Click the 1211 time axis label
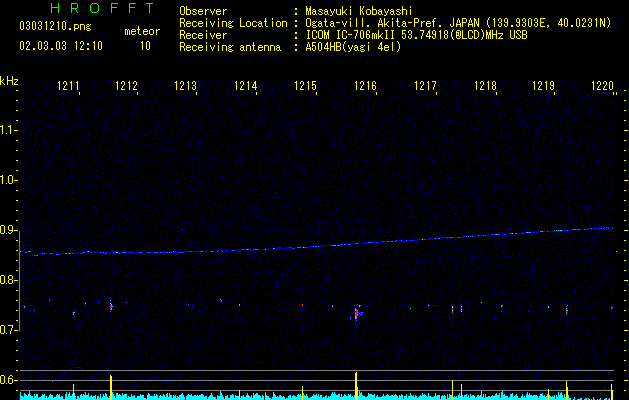 tap(68, 86)
